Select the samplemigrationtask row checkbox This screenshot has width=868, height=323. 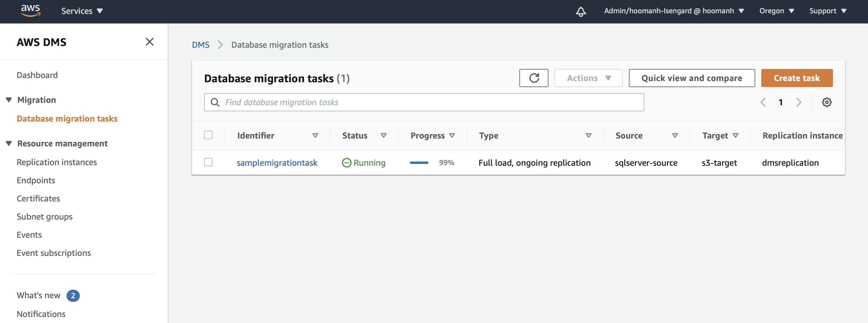tap(208, 162)
